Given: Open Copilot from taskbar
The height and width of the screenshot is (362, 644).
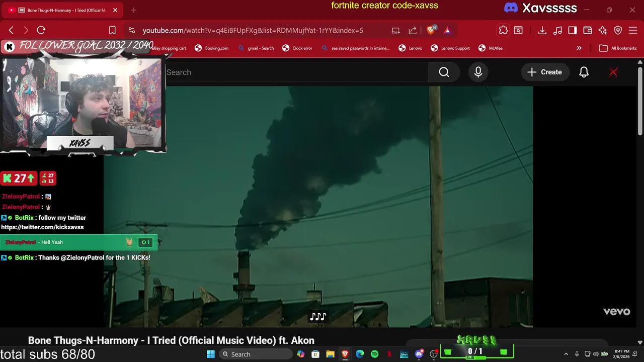Looking at the screenshot, I should pyautogui.click(x=301, y=354).
